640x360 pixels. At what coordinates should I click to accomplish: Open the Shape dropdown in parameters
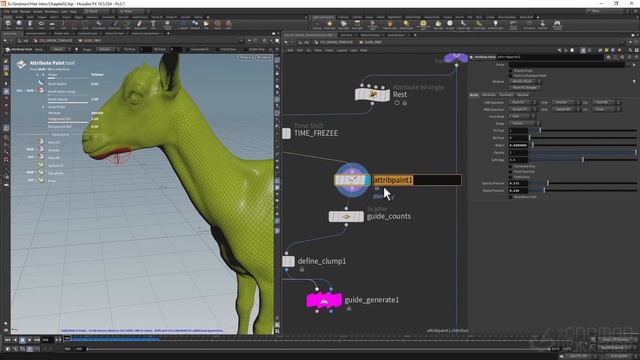(524, 123)
